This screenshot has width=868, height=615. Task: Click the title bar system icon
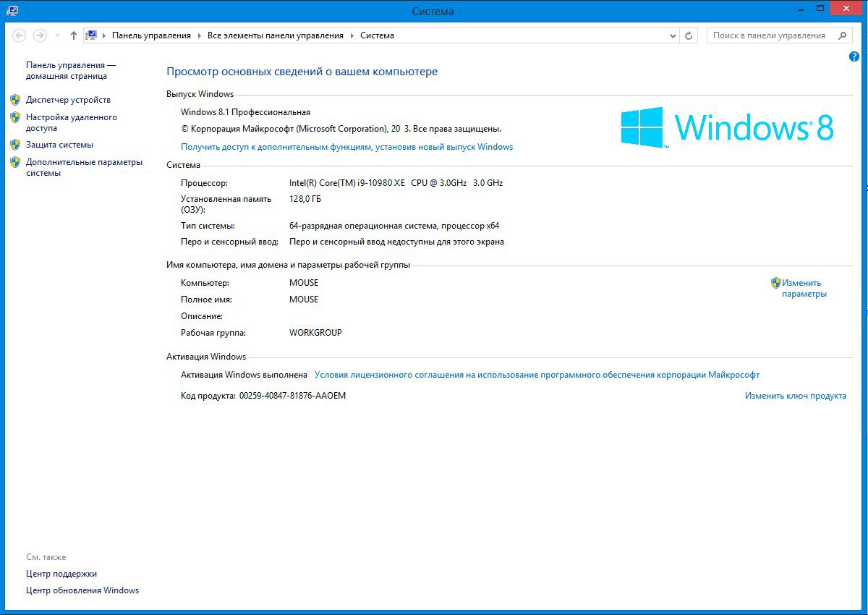coord(12,11)
